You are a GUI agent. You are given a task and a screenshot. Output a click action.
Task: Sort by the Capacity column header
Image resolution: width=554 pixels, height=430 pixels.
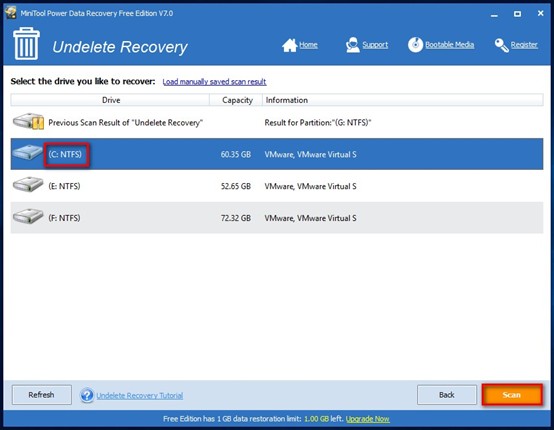coord(236,100)
